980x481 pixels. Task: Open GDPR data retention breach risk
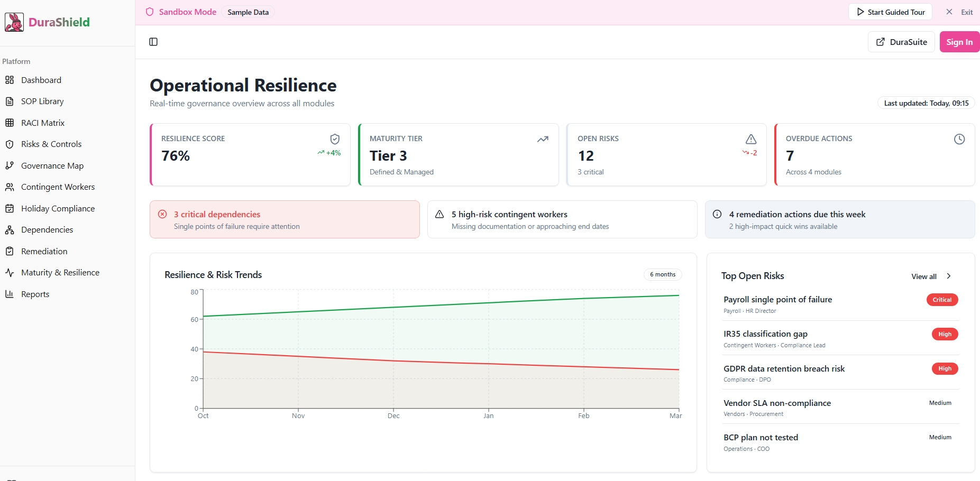pyautogui.click(x=841, y=373)
